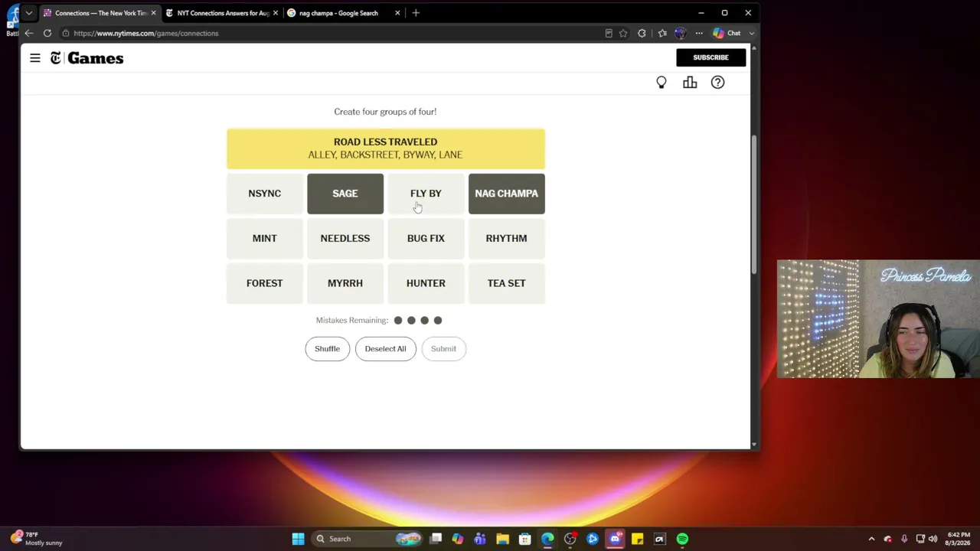Viewport: 980px width, 551px height.
Task: Launch Copilot from the taskbar
Action: pyautogui.click(x=457, y=539)
